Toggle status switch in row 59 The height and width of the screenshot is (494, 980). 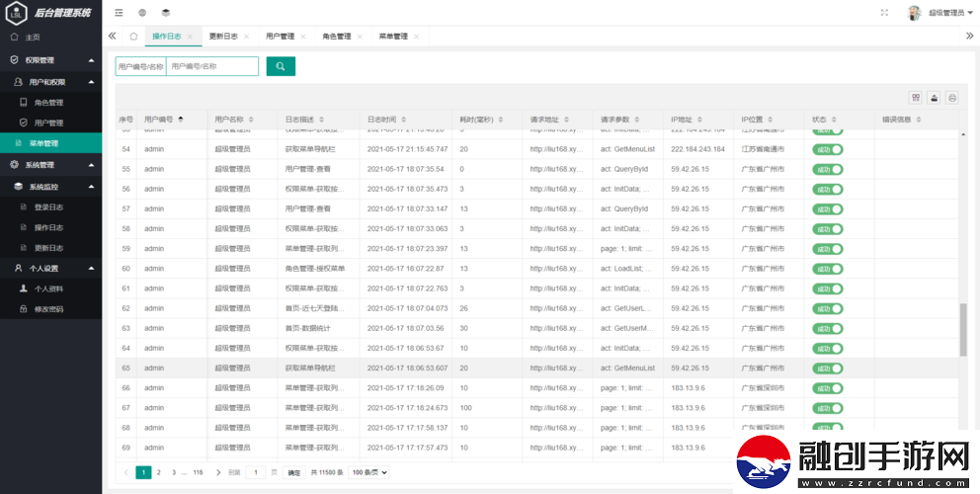click(828, 249)
